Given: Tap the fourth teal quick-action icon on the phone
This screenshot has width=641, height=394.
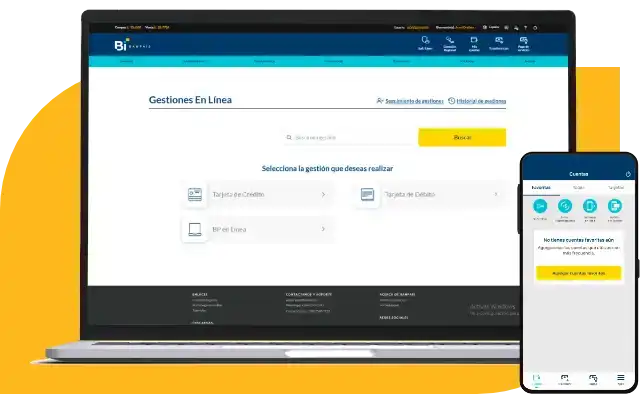Looking at the screenshot, I should pyautogui.click(x=615, y=206).
